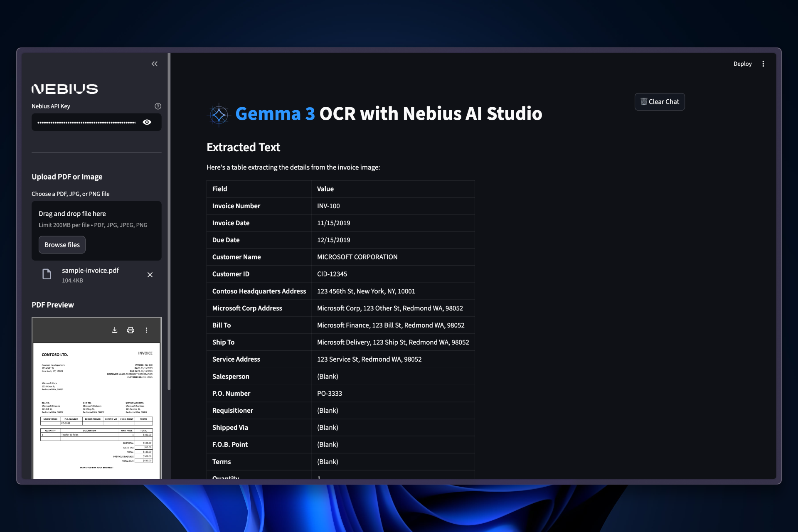The height and width of the screenshot is (532, 798).
Task: Click the sidebar vertical scrollbar
Action: click(x=169, y=222)
